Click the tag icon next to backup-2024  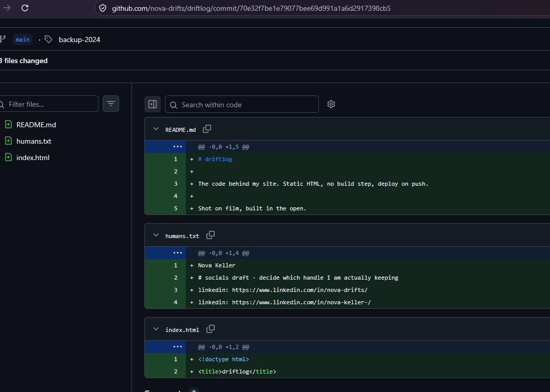(48, 39)
